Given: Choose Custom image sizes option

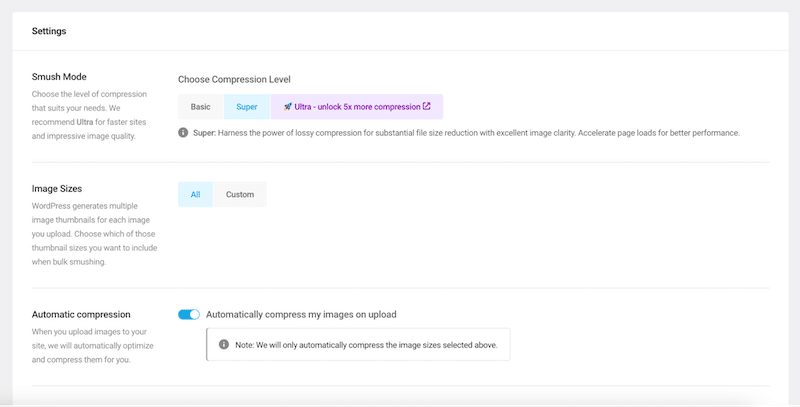Looking at the screenshot, I should [240, 194].
